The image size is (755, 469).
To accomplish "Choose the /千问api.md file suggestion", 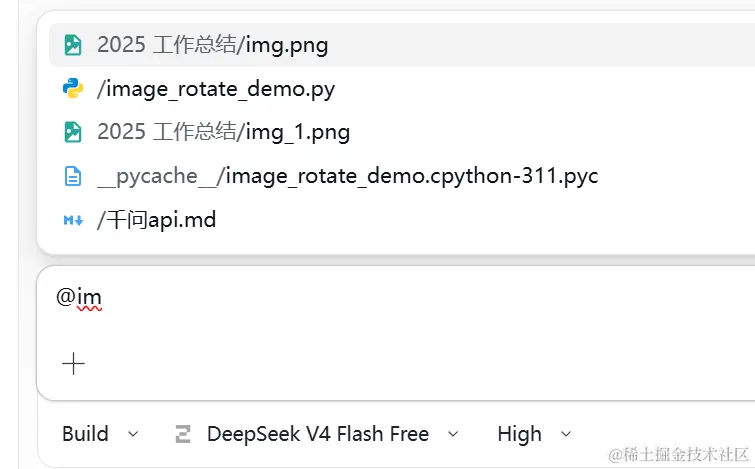I will tap(402, 220).
